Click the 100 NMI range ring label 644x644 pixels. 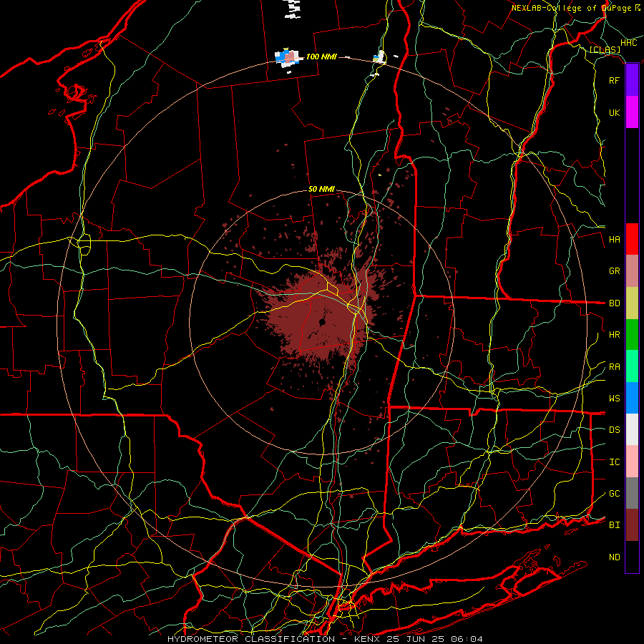pyautogui.click(x=321, y=57)
